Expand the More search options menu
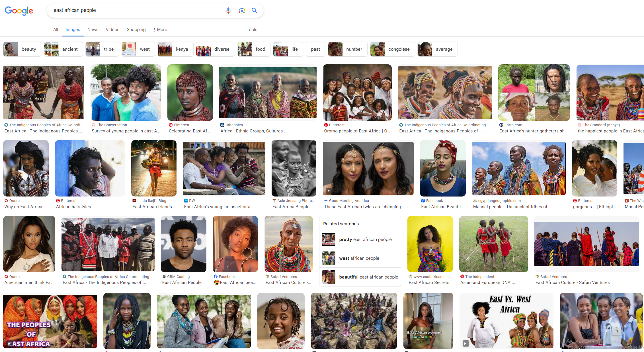This screenshot has height=352, width=644. point(160,30)
